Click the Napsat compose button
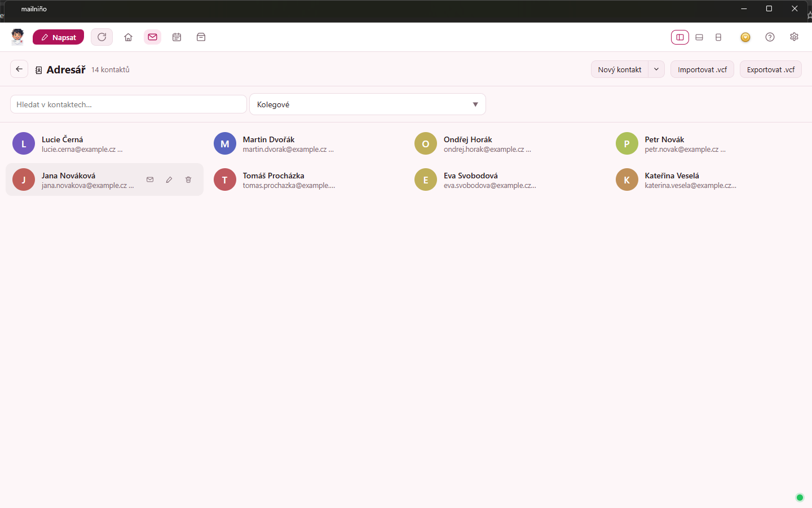Image resolution: width=812 pixels, height=508 pixels. (x=58, y=37)
